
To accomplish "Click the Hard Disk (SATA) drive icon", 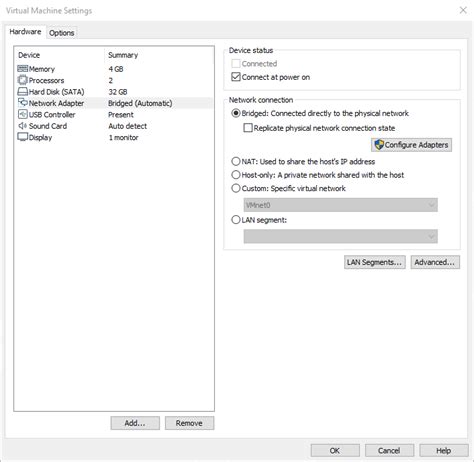I will (22, 92).
